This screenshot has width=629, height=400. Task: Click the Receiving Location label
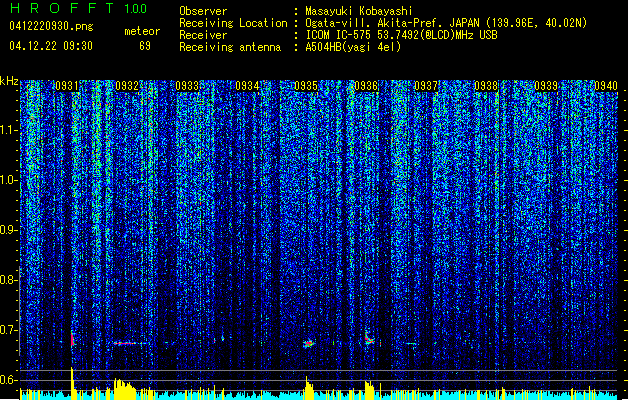[233, 23]
